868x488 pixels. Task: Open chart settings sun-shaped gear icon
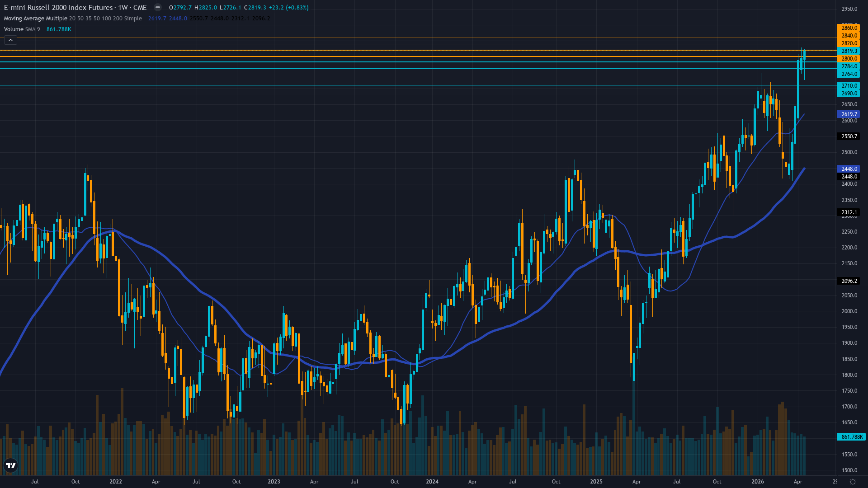(853, 482)
